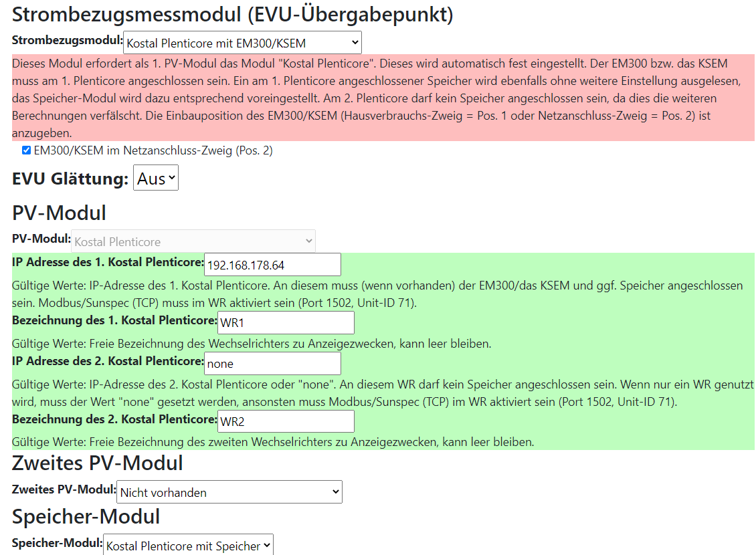
Task: Click IP address field containing none
Action: click(272, 363)
